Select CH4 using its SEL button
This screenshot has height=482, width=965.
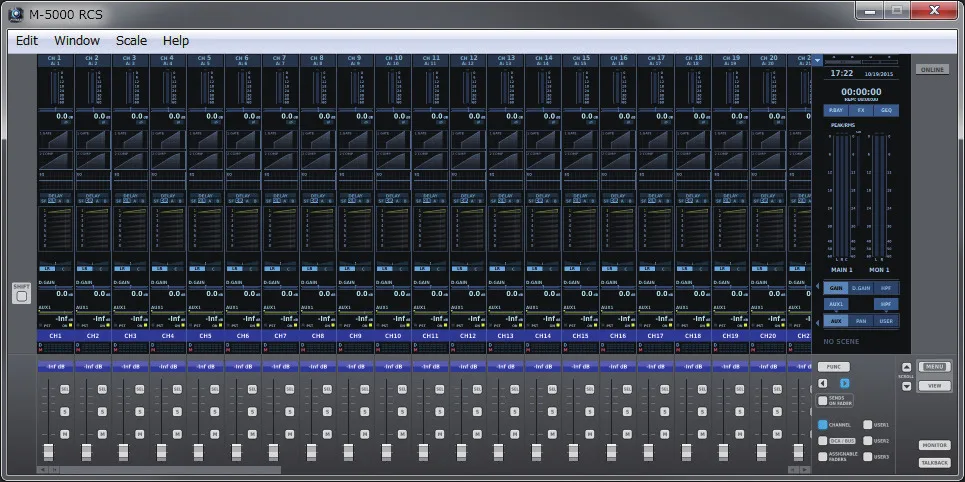pyautogui.click(x=177, y=389)
